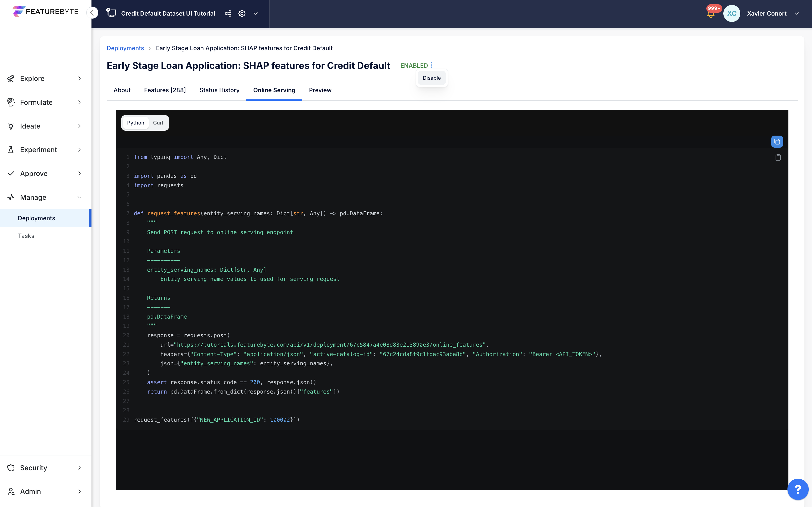Click the request_features function name on line 7
Image resolution: width=812 pixels, height=507 pixels.
[174, 213]
